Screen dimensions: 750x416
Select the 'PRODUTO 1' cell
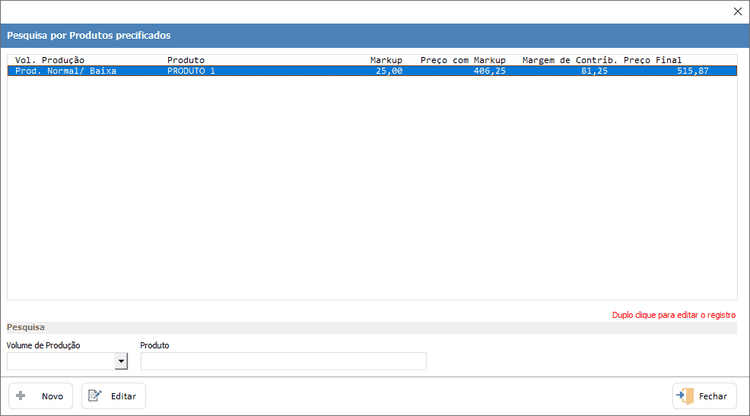[191, 71]
